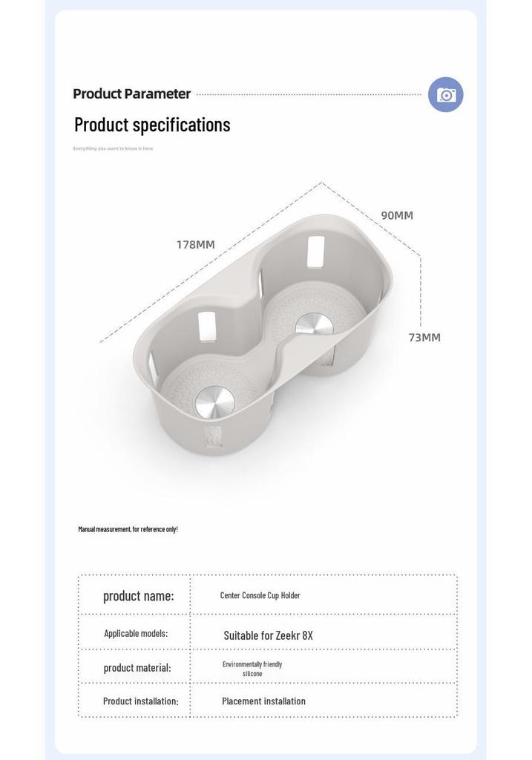Click the upper rectangular slot in holder

(x=315, y=252)
